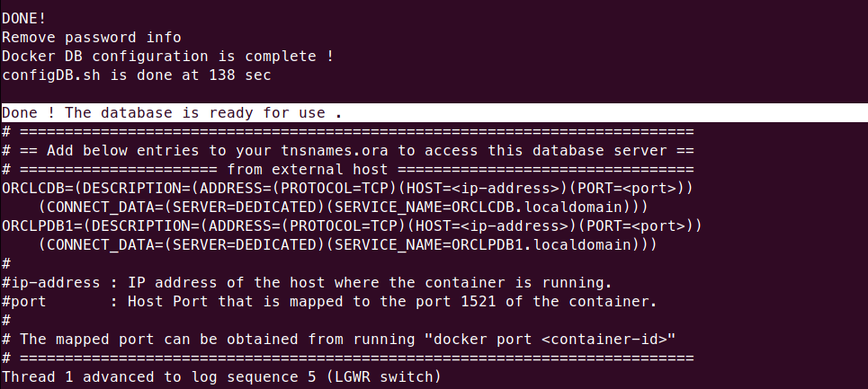
Task: Click the '#port' description line
Action: (x=329, y=302)
